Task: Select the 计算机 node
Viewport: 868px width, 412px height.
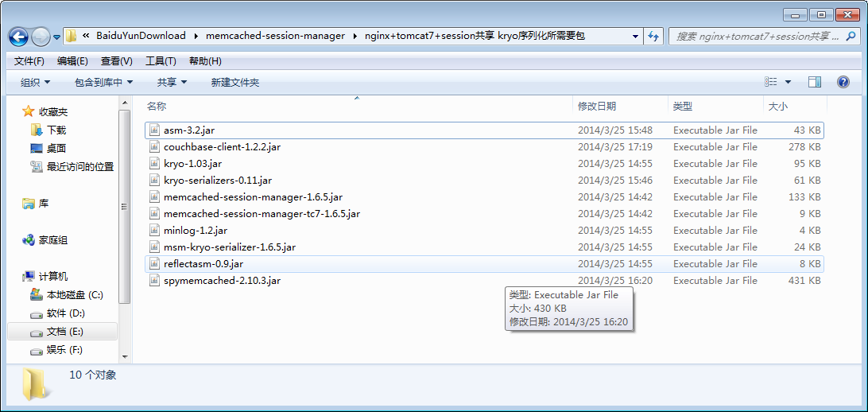Action: [x=53, y=276]
